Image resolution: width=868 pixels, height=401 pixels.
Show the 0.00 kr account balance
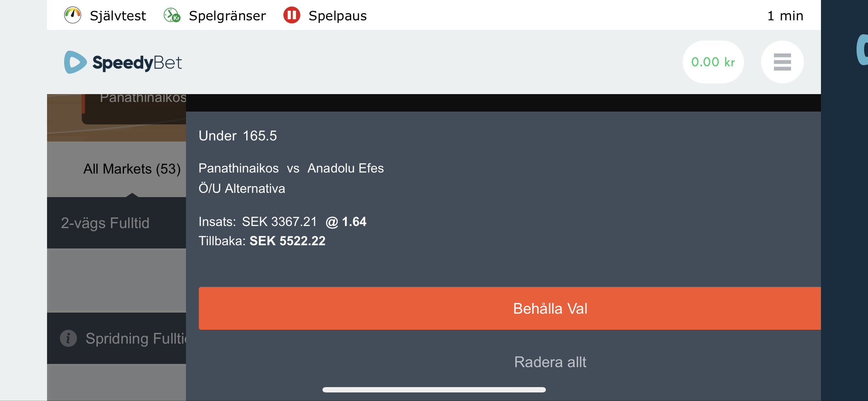713,62
